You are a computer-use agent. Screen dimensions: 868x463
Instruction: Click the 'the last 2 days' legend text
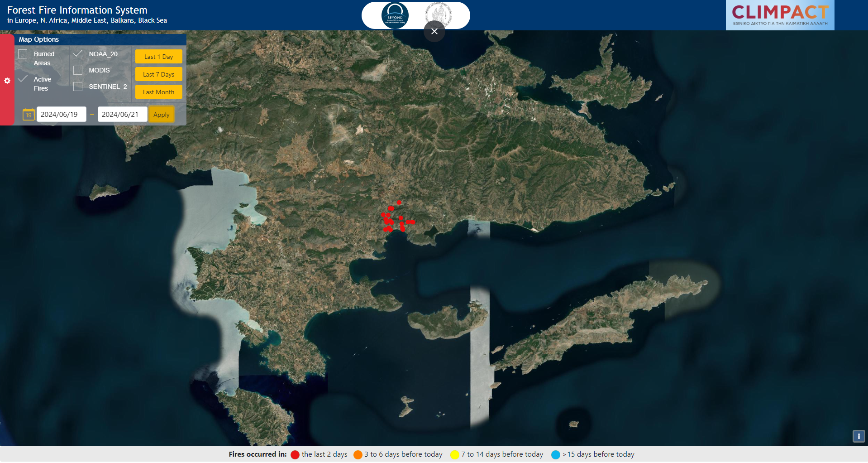coord(324,454)
